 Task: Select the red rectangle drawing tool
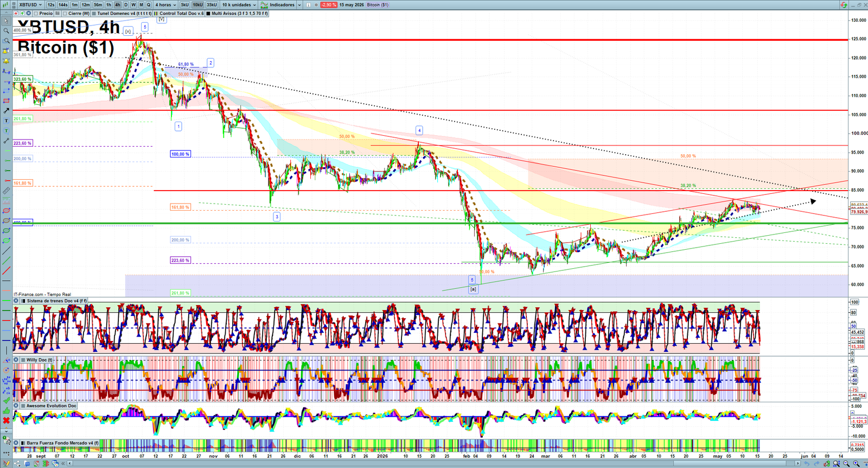click(x=6, y=100)
